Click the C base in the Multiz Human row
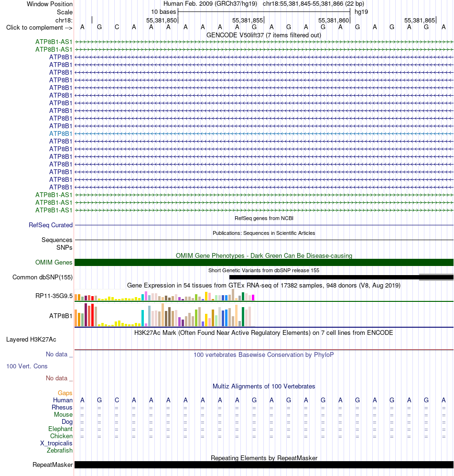454x476 pixels. pyautogui.click(x=117, y=400)
